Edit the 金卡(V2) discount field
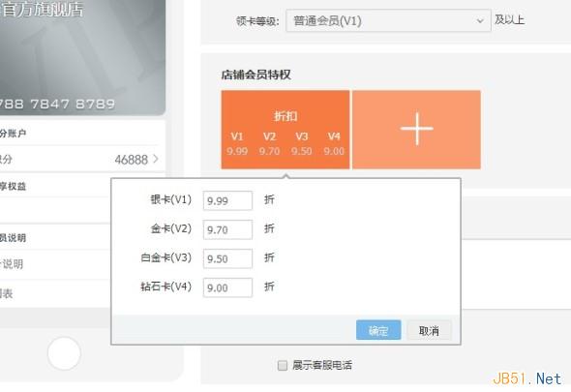The width and height of the screenshot is (571, 392). tap(227, 229)
